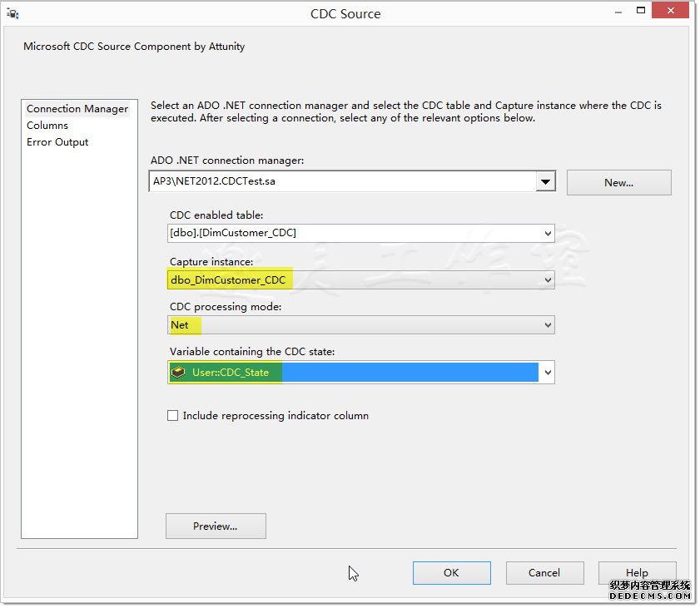Screen dimensions: 700x608
Task: Click the CDC Source window icon in title bar
Action: click(12, 14)
